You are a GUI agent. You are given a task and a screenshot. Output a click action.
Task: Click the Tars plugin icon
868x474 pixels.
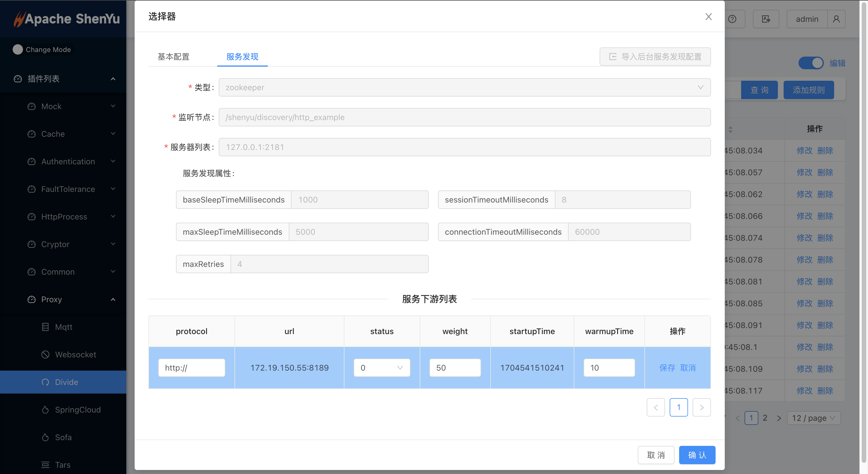pos(45,465)
